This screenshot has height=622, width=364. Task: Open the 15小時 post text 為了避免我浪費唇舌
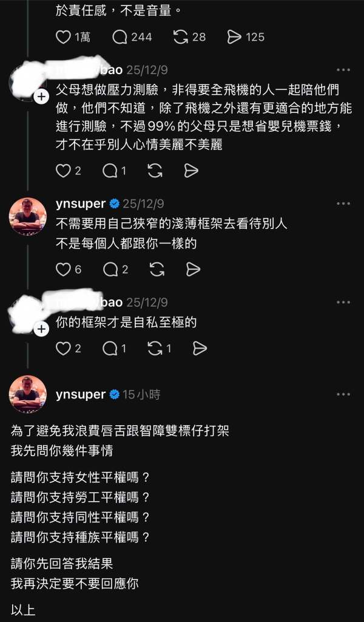click(120, 431)
